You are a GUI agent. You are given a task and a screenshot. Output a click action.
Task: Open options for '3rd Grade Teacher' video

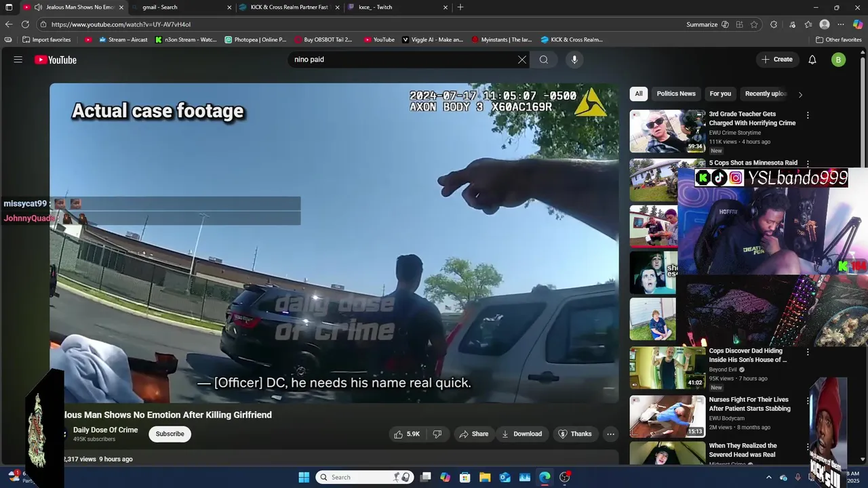point(807,115)
